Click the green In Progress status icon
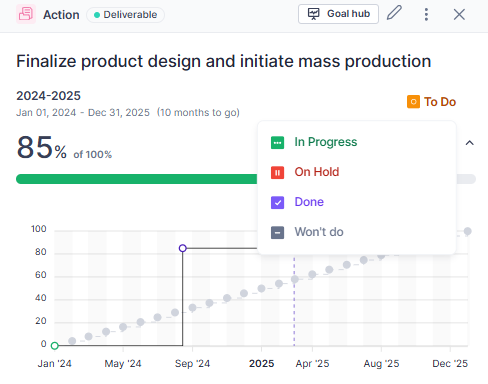Screen dimensions: 488x384 pos(277,143)
